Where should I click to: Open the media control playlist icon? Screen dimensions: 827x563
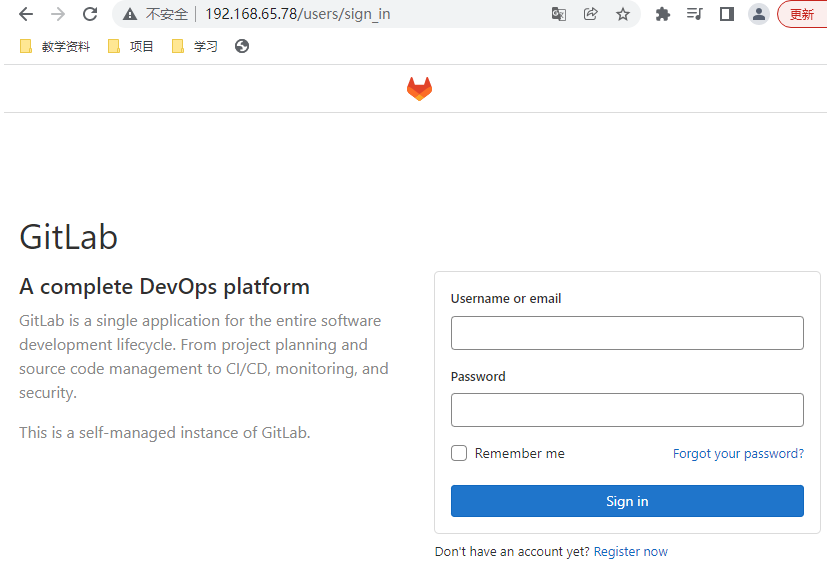point(695,14)
